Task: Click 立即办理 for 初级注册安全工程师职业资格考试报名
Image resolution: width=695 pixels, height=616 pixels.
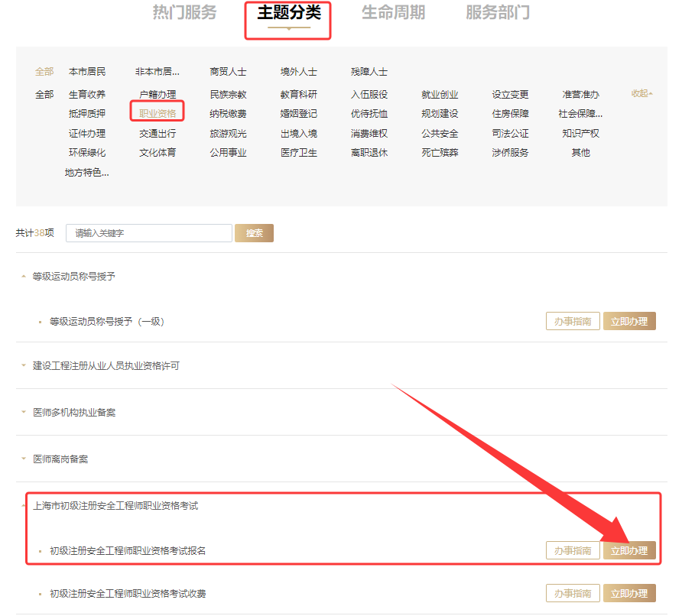Action: click(x=629, y=550)
